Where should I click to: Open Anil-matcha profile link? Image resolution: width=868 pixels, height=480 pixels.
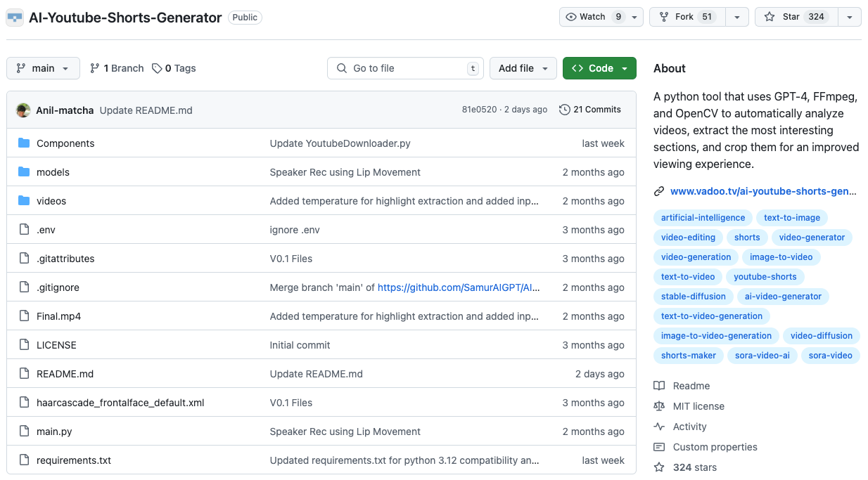click(65, 110)
